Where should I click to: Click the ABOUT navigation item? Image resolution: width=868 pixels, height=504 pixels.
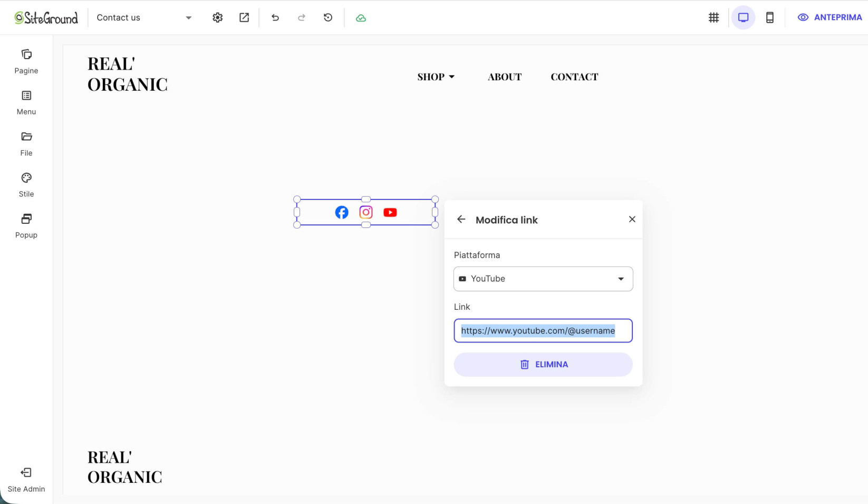coord(505,77)
